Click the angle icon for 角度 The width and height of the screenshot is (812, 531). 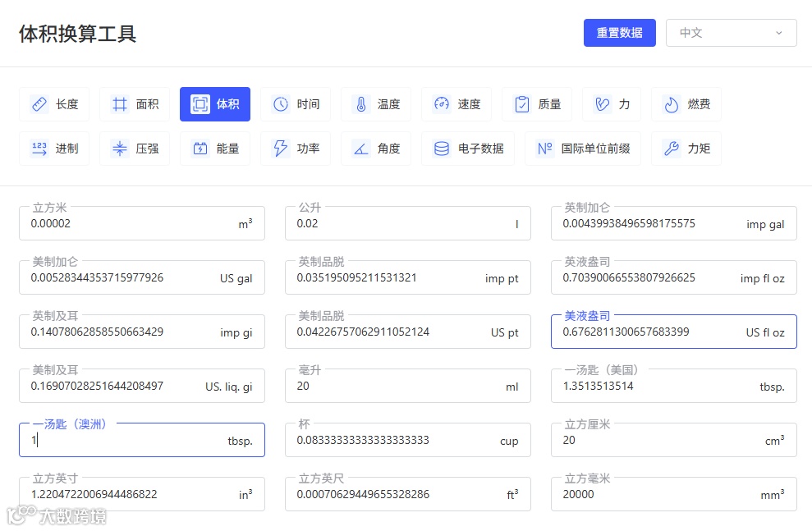[361, 149]
